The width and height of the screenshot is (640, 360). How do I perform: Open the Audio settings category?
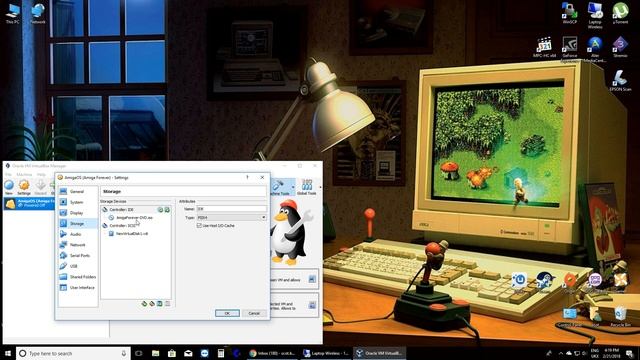click(77, 234)
